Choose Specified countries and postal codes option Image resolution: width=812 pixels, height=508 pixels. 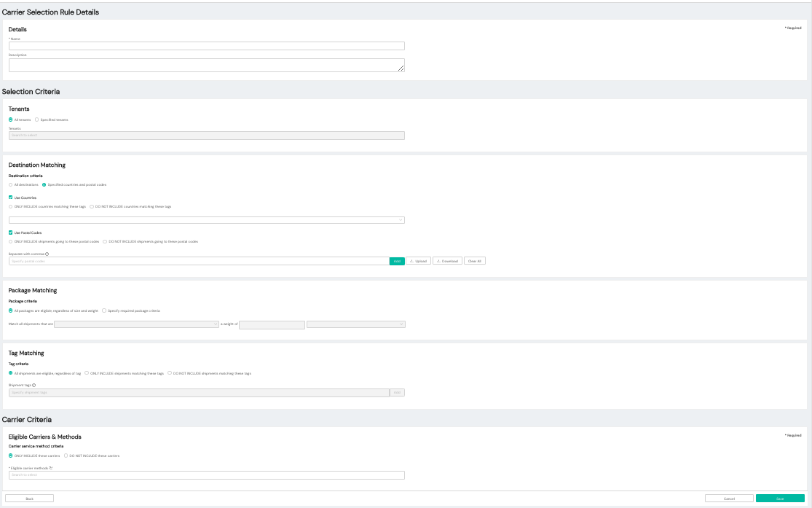click(44, 184)
